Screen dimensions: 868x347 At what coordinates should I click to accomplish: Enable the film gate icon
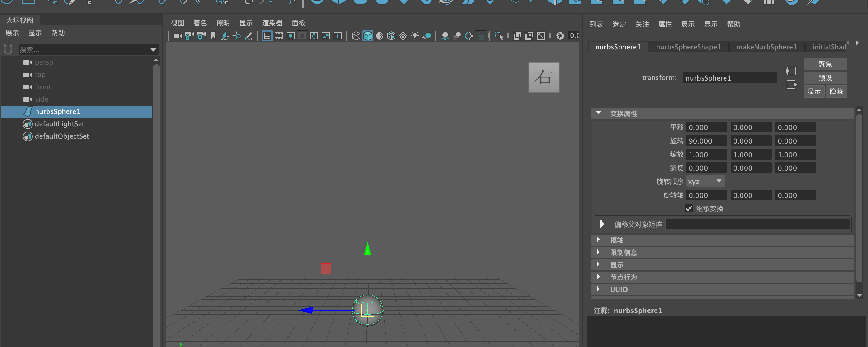(x=279, y=36)
